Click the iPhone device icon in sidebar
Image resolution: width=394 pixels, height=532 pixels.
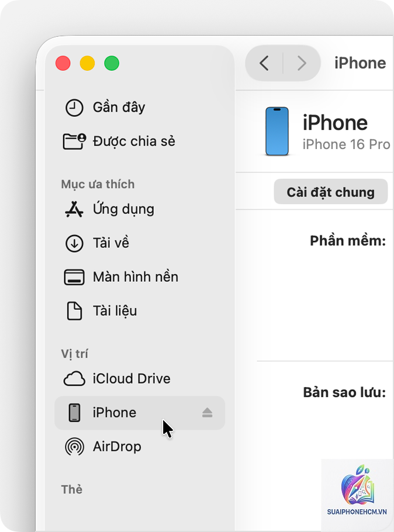74,413
